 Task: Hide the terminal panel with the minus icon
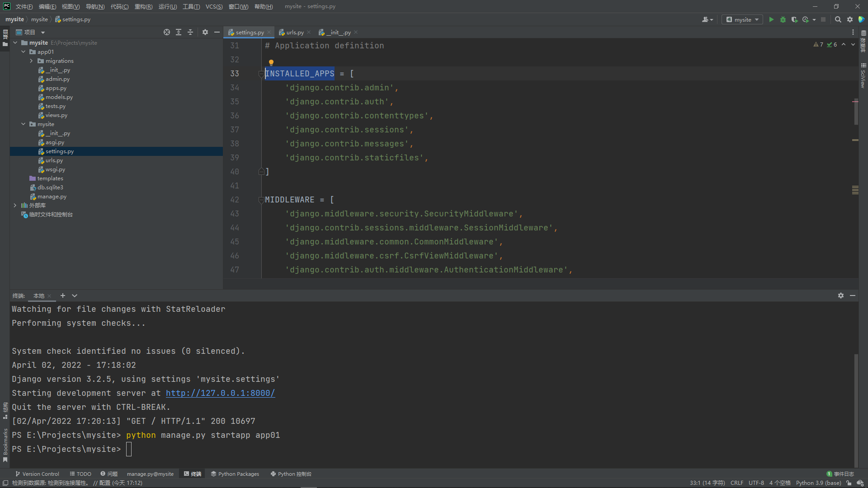pyautogui.click(x=853, y=296)
